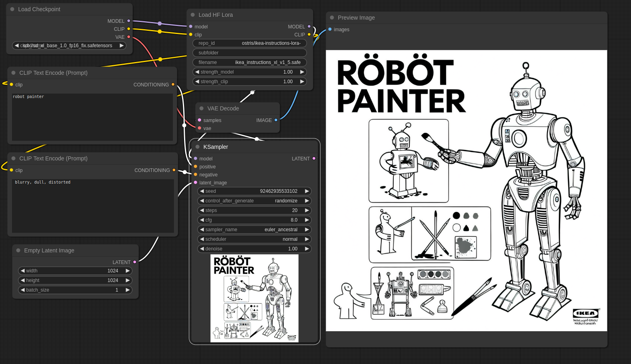The width and height of the screenshot is (631, 364).
Task: Click the model input socket on Load HF Lora
Action: (191, 26)
